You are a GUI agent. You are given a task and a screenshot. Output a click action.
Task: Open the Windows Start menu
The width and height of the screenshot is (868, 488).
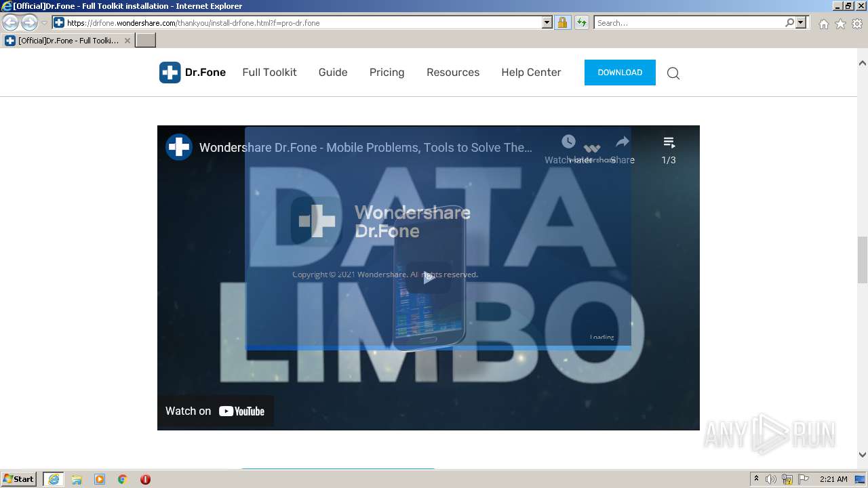(x=19, y=479)
